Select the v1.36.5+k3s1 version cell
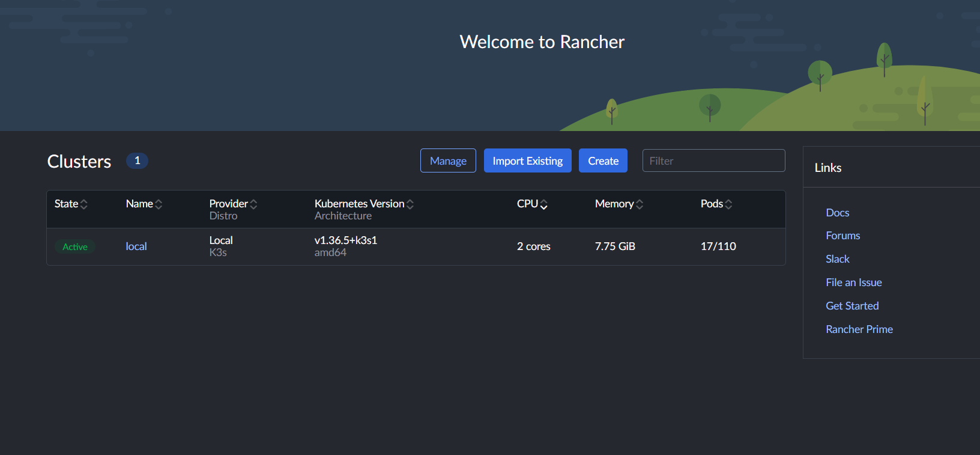Screen dimensions: 980x455 click(346, 240)
